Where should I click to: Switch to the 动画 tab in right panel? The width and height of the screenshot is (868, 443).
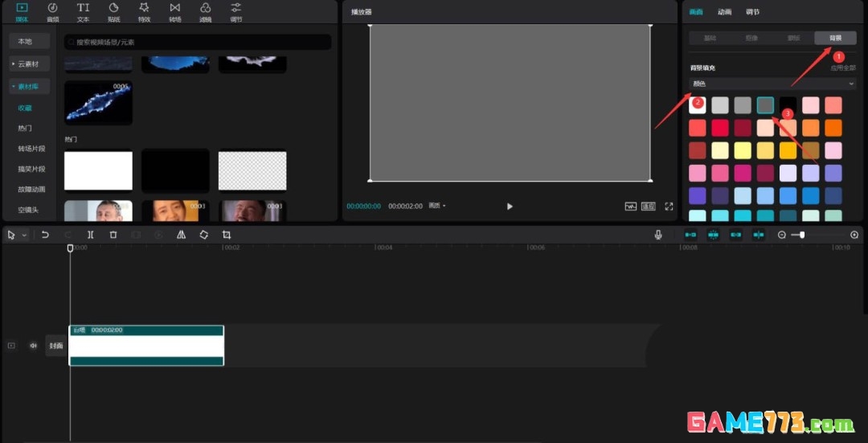click(x=725, y=11)
